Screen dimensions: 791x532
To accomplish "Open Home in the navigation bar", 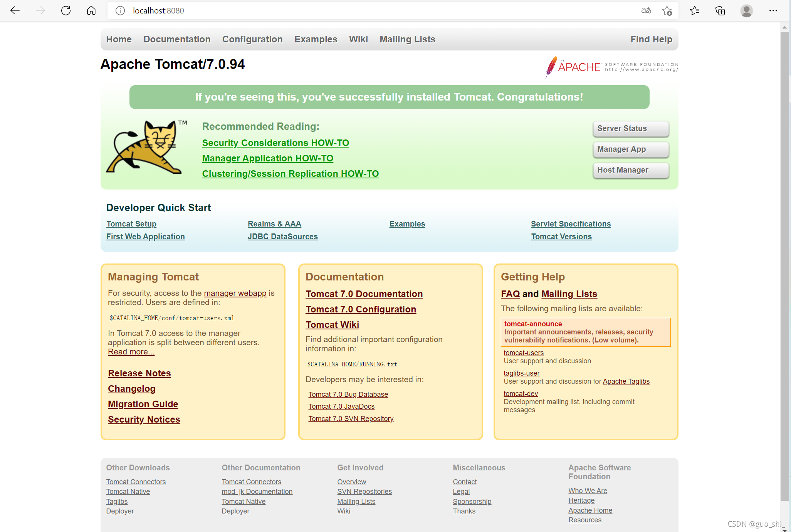I will point(119,39).
